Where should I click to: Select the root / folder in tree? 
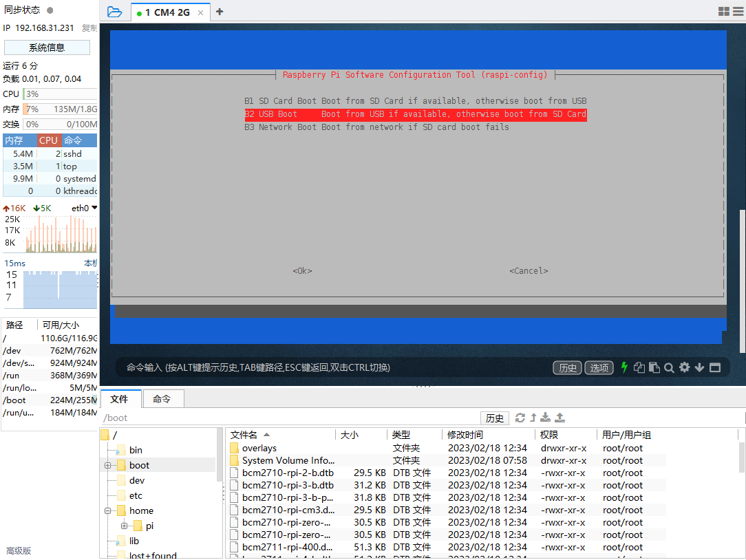click(x=114, y=435)
